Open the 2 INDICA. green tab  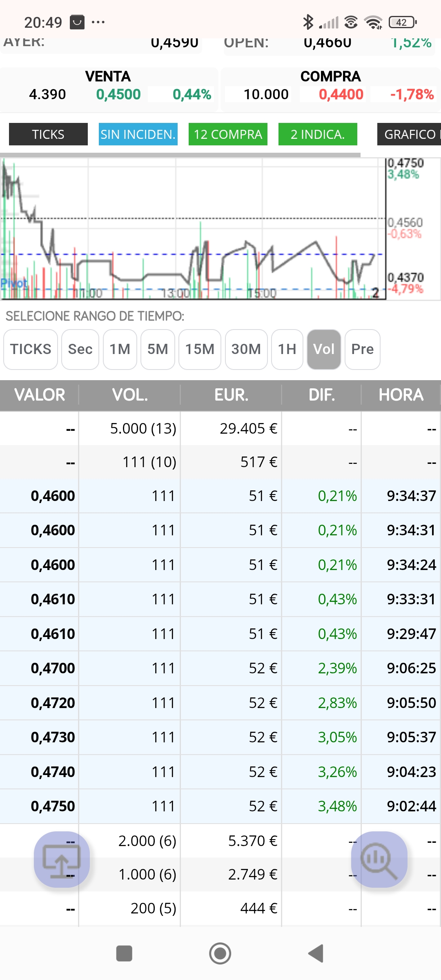pos(318,134)
